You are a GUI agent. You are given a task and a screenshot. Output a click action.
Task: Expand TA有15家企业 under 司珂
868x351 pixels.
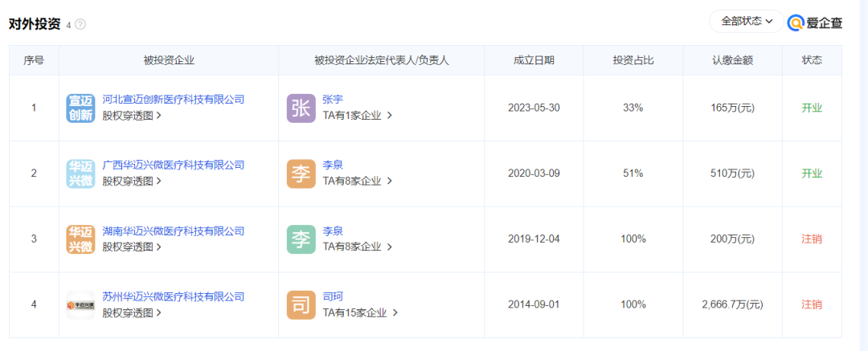click(360, 313)
